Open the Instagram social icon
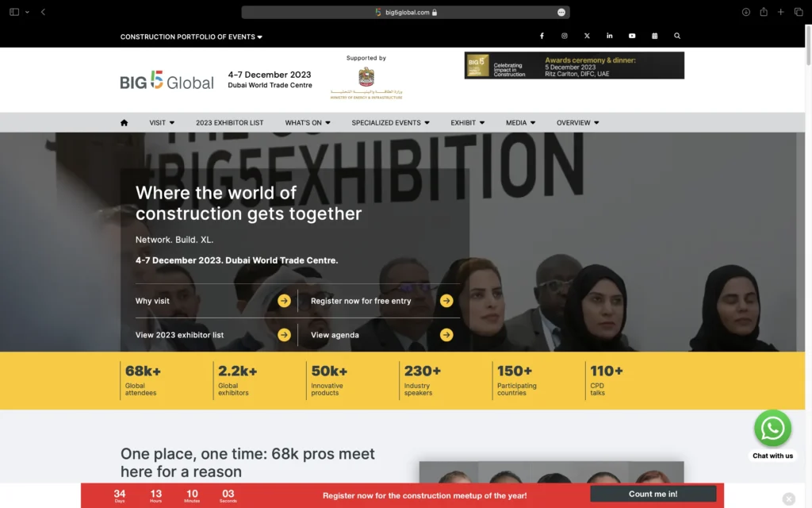The height and width of the screenshot is (508, 812). point(565,36)
